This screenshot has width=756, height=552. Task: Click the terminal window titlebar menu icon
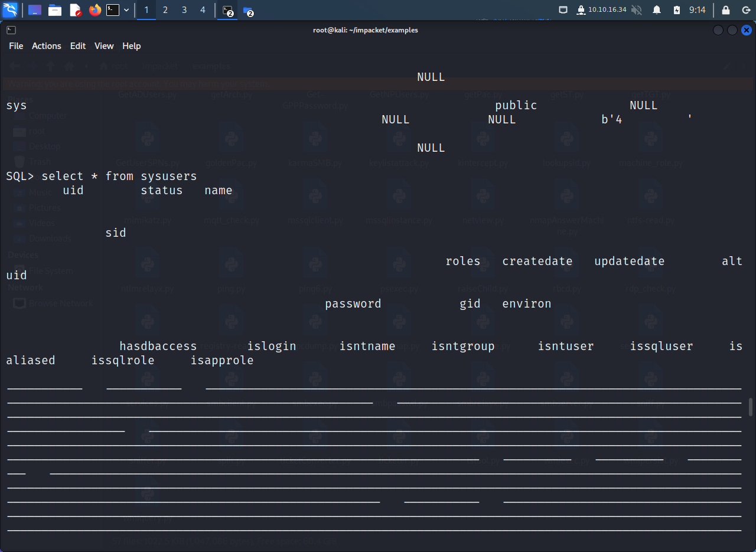pos(11,30)
